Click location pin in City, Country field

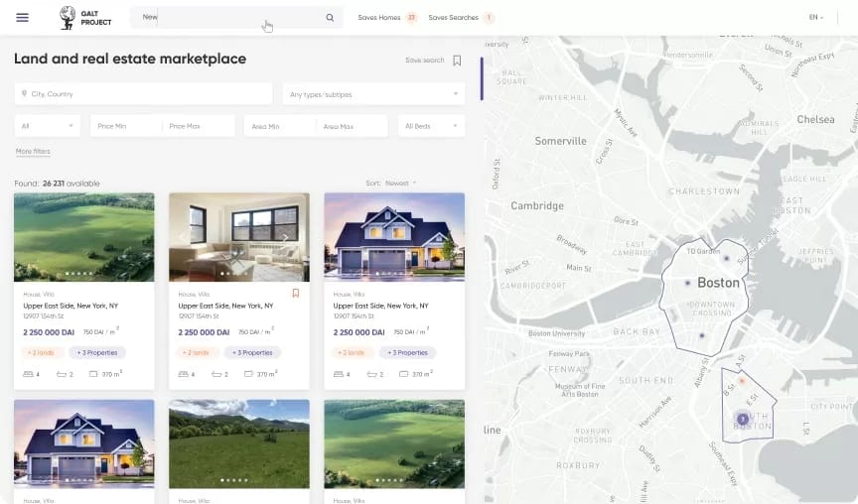[24, 93]
